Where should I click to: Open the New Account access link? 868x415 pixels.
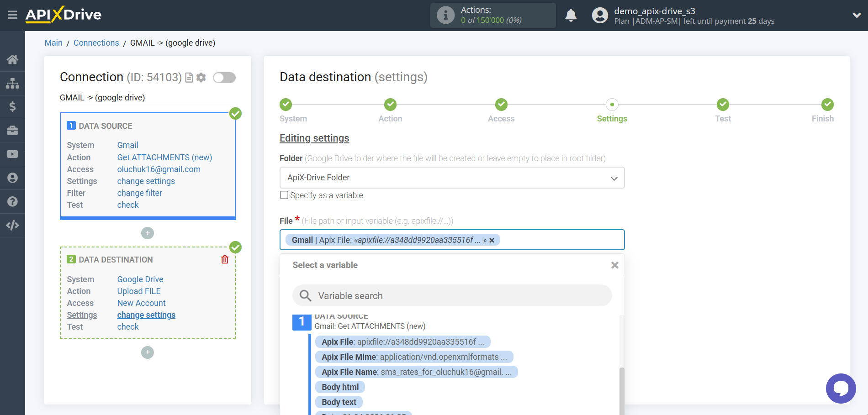141,303
